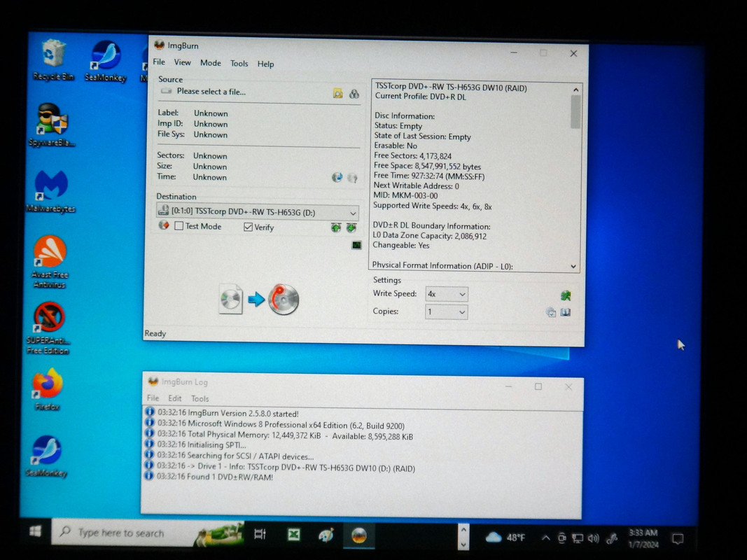Open Edit menu in ImgBurn Log window
The height and width of the screenshot is (560, 747).
(175, 398)
